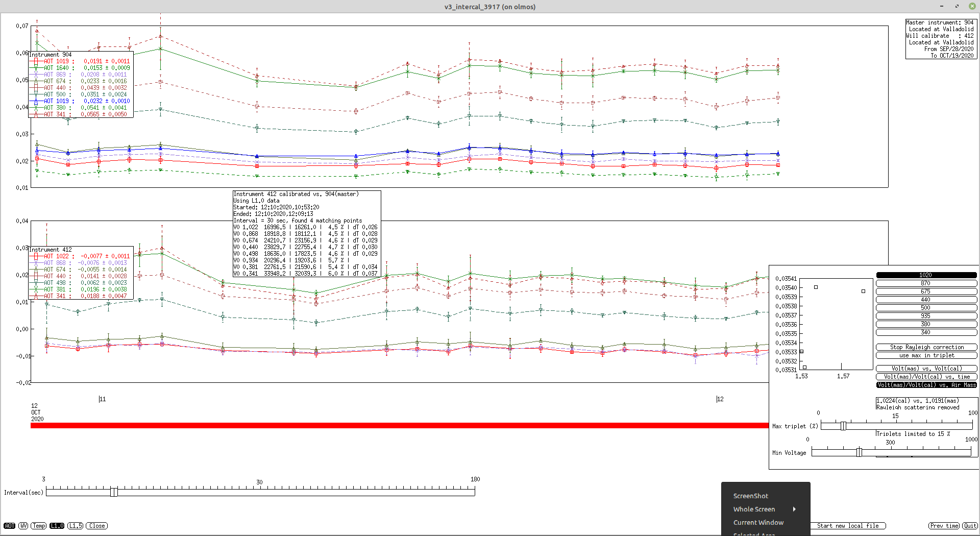Adjust the Max triplet (%) slider handle
The height and width of the screenshot is (536, 980).
click(x=843, y=426)
